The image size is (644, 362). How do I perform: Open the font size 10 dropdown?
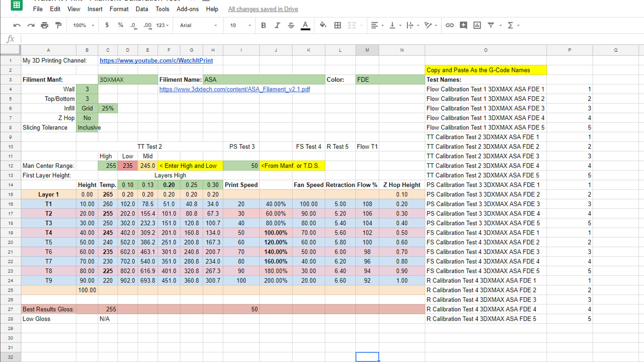240,25
